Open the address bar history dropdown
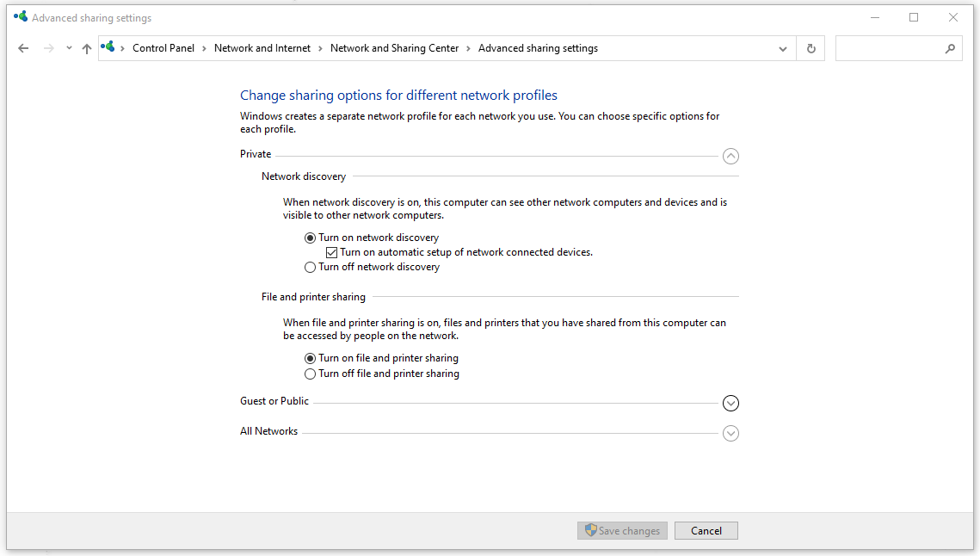Image resolution: width=980 pixels, height=556 pixels. pyautogui.click(x=782, y=49)
